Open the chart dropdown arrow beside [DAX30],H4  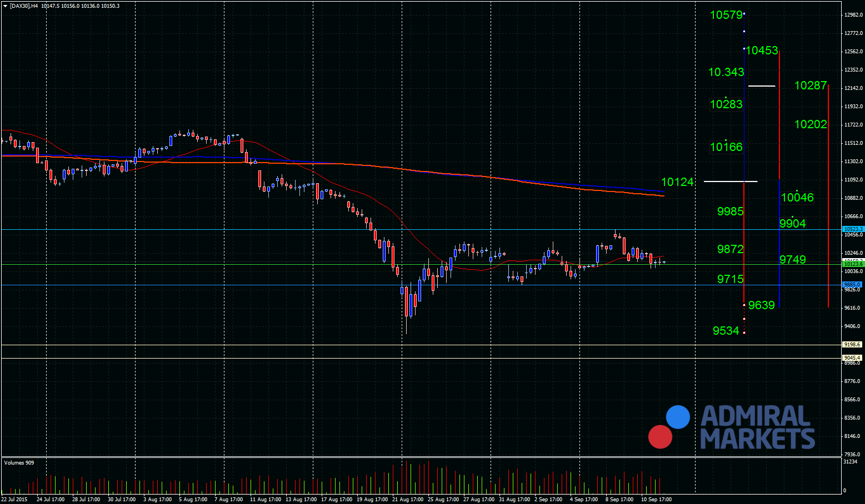click(x=5, y=6)
